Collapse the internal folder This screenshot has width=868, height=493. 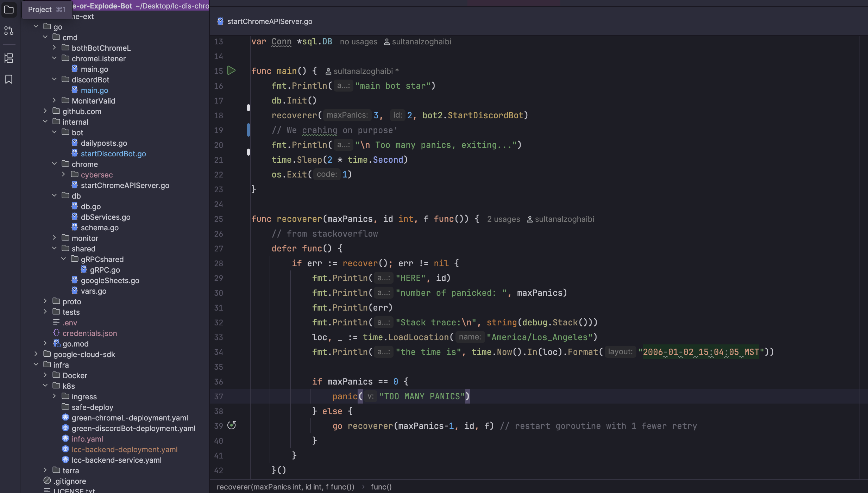(45, 121)
